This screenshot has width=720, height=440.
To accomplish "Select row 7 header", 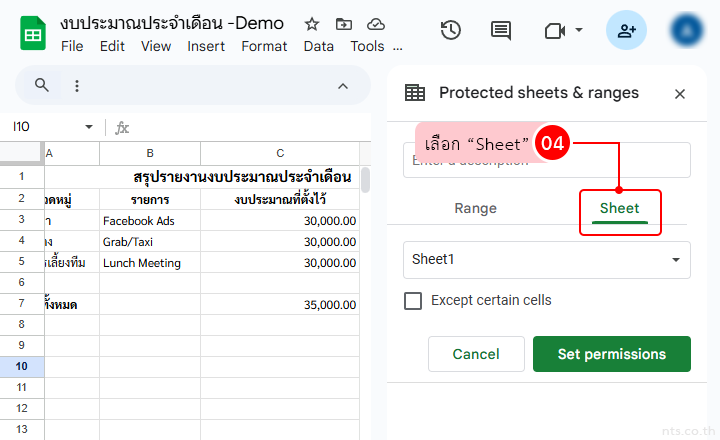I will pyautogui.click(x=22, y=303).
